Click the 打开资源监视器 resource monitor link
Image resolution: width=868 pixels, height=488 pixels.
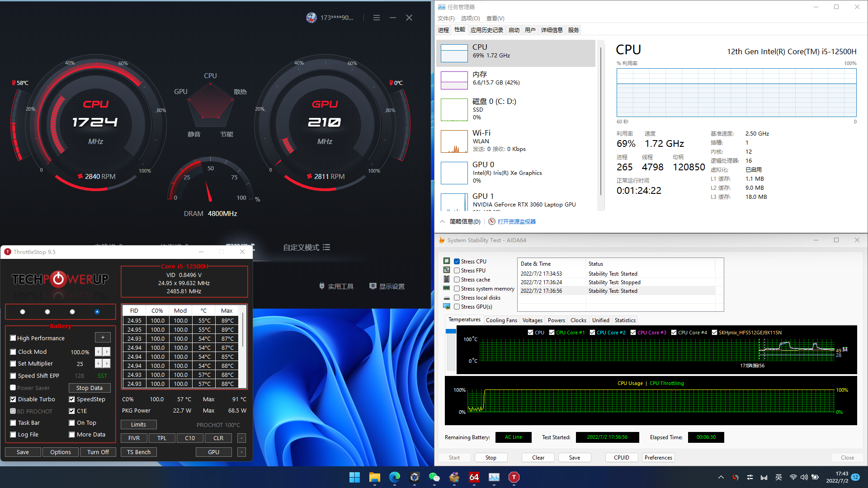(x=516, y=221)
